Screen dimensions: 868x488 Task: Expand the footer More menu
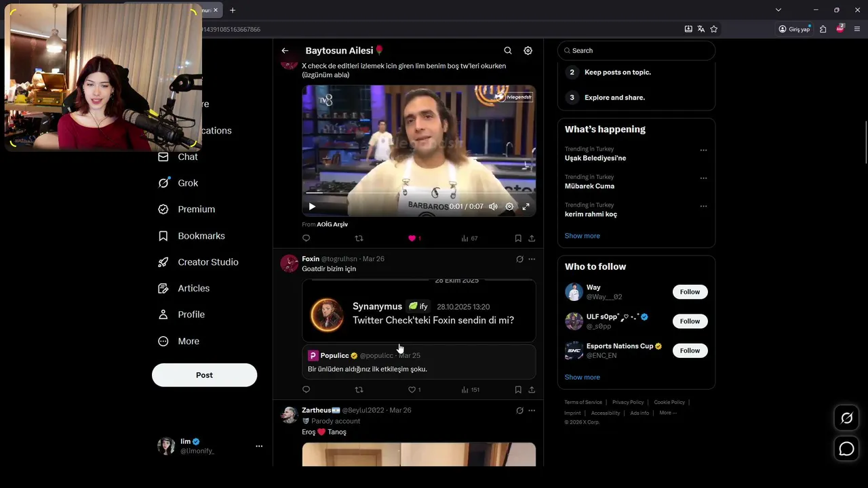pyautogui.click(x=668, y=413)
